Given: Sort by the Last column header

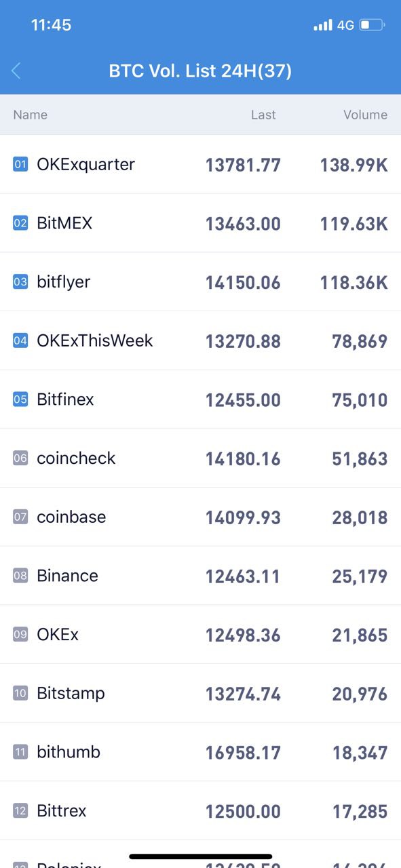Looking at the screenshot, I should pos(263,115).
